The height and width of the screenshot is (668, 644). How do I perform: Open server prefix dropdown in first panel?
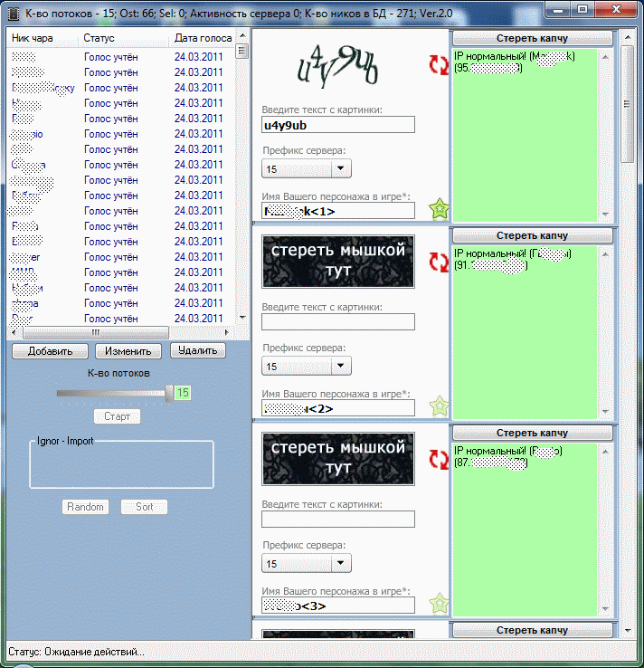coord(340,168)
